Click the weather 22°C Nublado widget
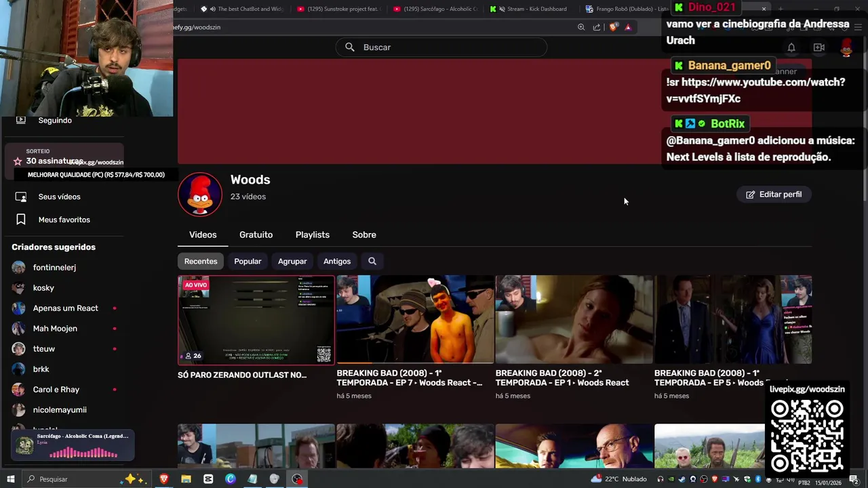The width and height of the screenshot is (868, 488). click(x=618, y=479)
